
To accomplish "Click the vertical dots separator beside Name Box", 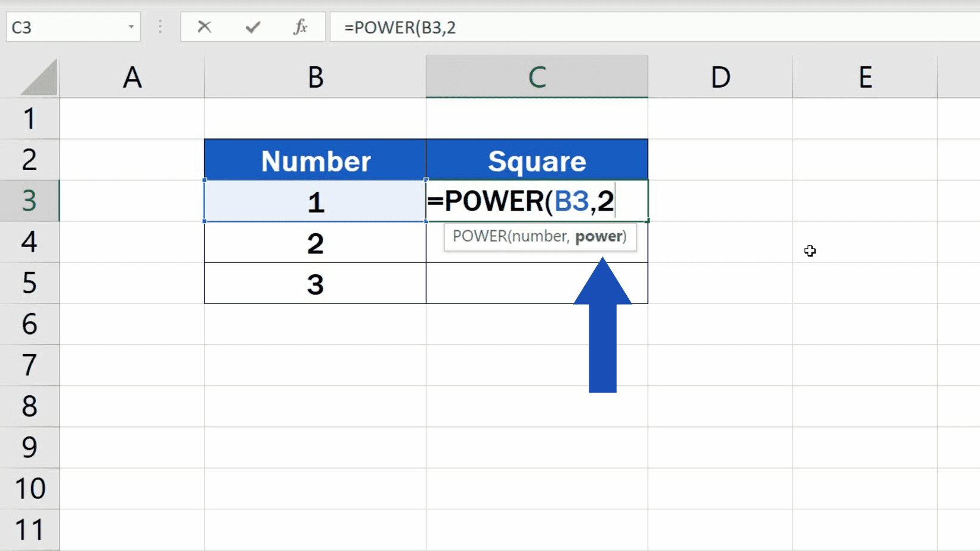I will tap(159, 27).
